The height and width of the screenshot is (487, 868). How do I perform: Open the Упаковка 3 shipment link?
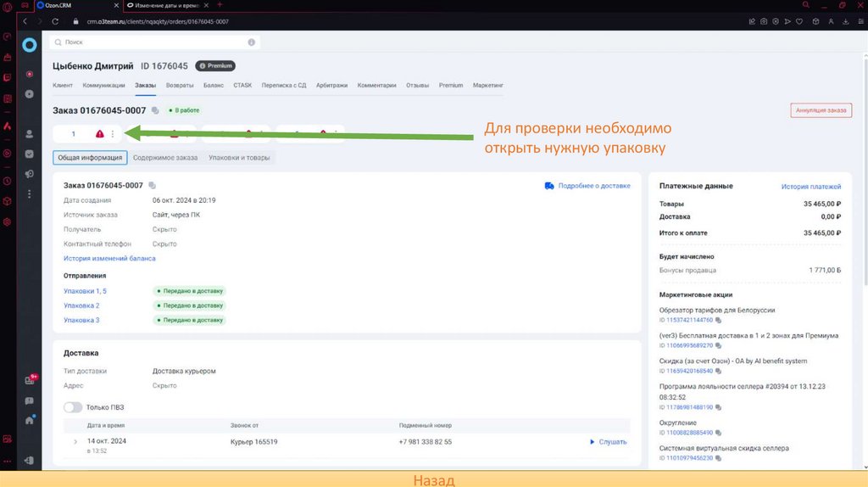coord(81,320)
